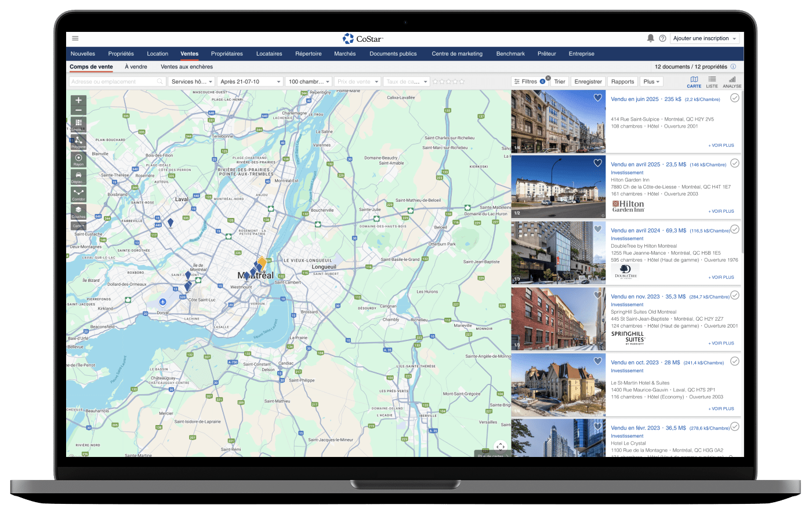Check the Hilton Garden Inn selection circle
This screenshot has height=519, width=812.
click(735, 163)
